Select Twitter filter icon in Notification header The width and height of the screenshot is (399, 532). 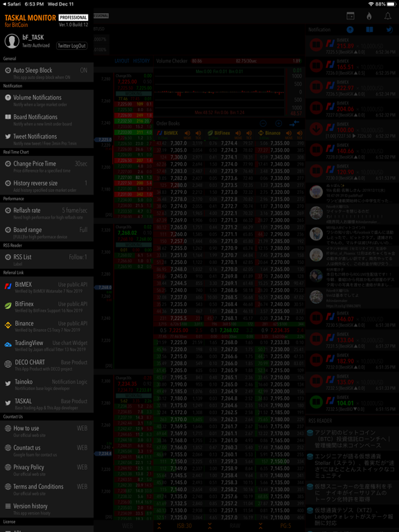pyautogui.click(x=389, y=30)
